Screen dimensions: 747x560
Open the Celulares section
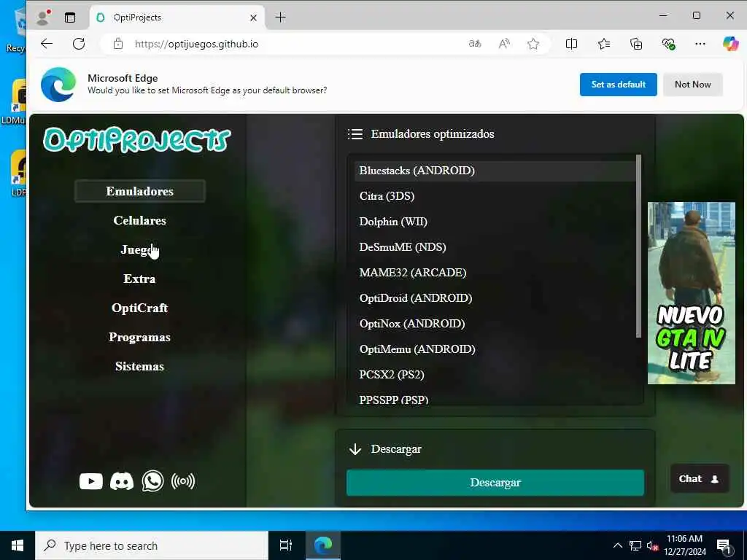(x=139, y=220)
